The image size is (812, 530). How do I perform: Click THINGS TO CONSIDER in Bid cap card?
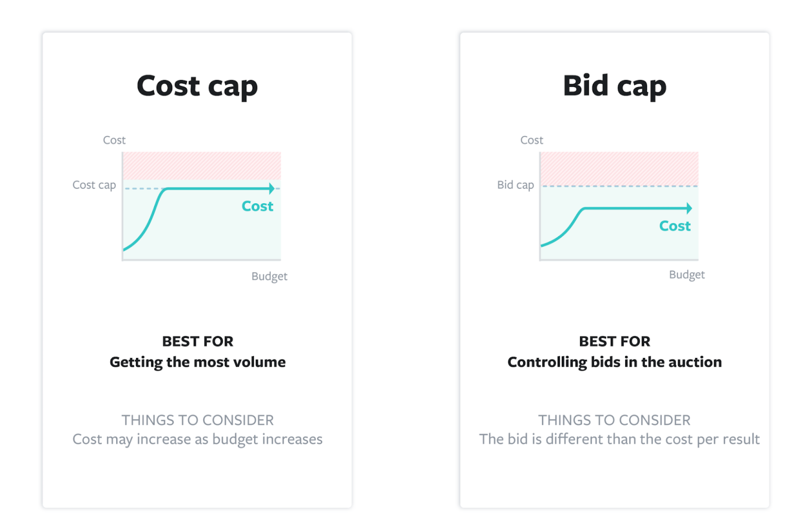[x=614, y=420]
